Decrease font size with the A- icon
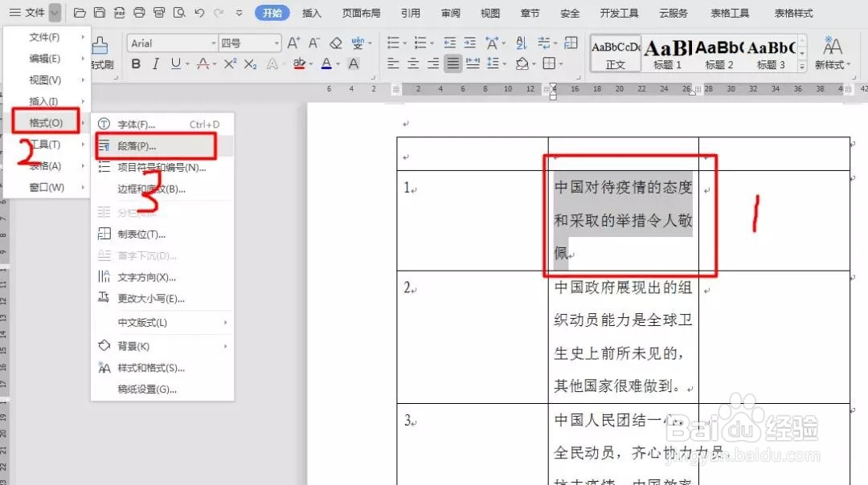 (x=314, y=43)
